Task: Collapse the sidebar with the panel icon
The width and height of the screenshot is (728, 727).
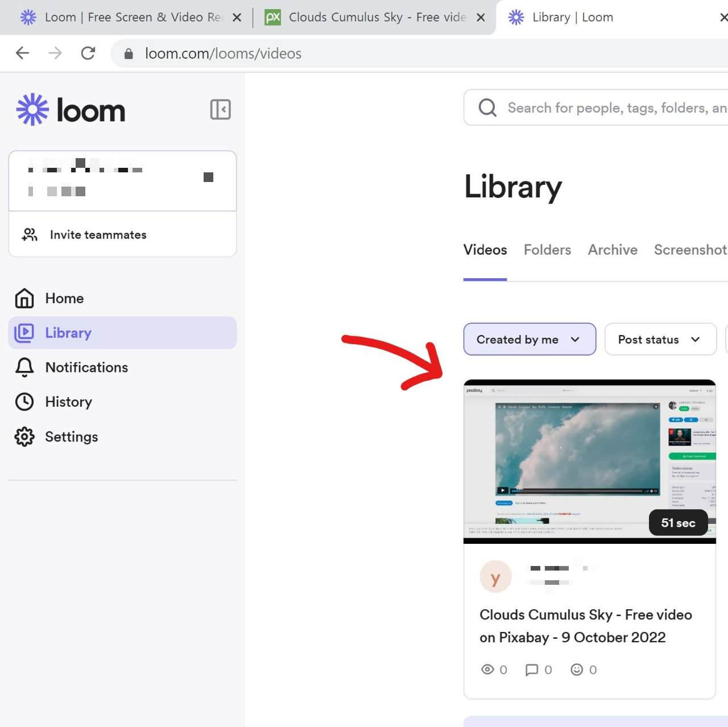Action: point(220,109)
